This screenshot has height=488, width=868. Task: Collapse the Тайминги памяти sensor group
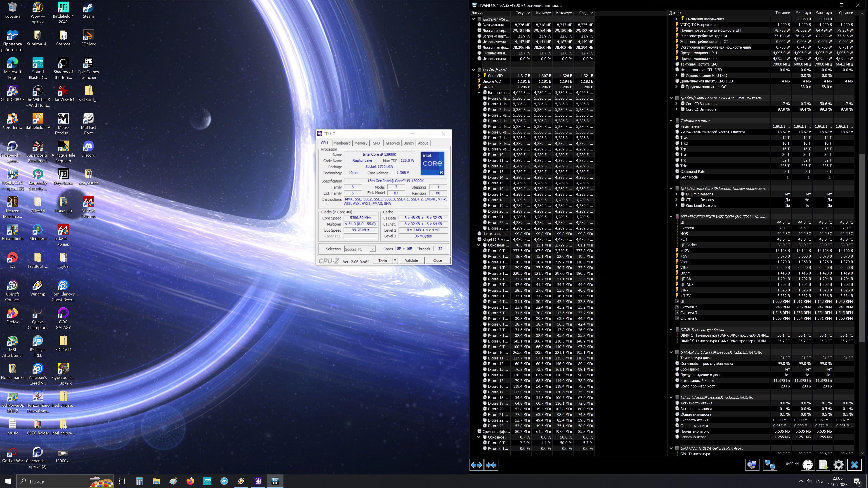coord(671,121)
